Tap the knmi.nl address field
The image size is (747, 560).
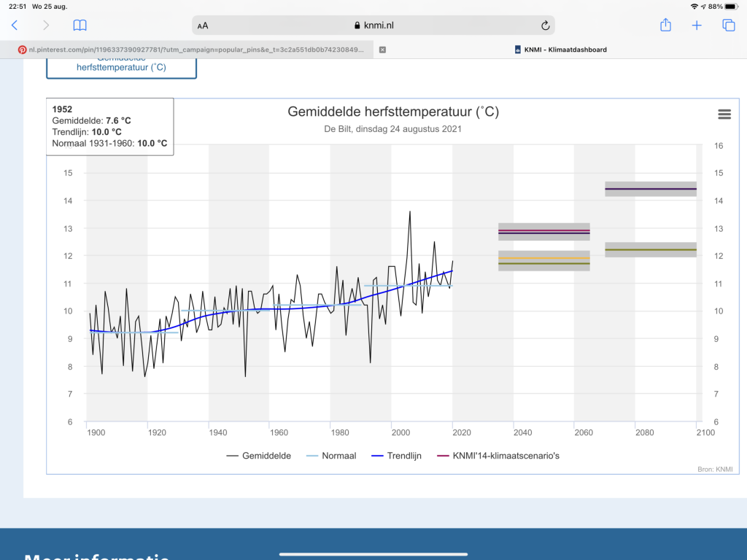[x=373, y=26]
